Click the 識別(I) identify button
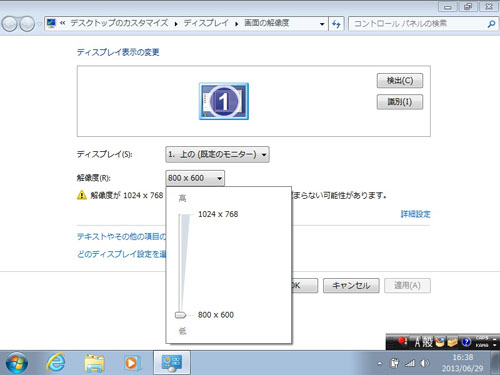Screen dimensions: 500x375 click(x=400, y=102)
